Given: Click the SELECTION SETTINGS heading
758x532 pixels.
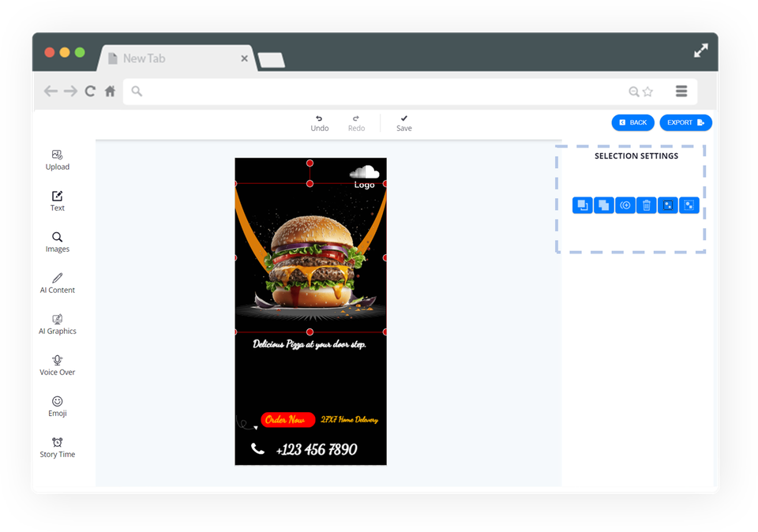Looking at the screenshot, I should 636,156.
